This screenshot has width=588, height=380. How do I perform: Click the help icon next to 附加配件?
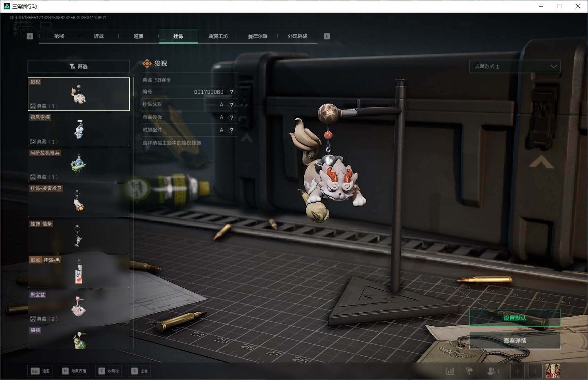[x=232, y=130]
